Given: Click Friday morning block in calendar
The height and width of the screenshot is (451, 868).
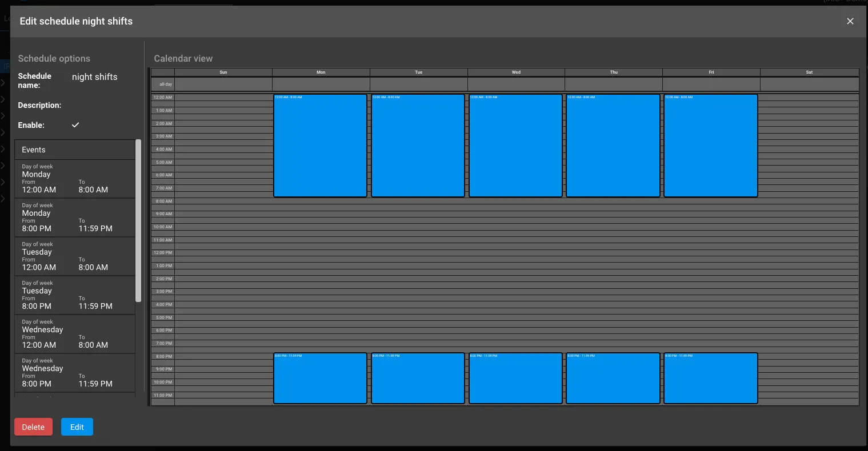Looking at the screenshot, I should click(711, 146).
